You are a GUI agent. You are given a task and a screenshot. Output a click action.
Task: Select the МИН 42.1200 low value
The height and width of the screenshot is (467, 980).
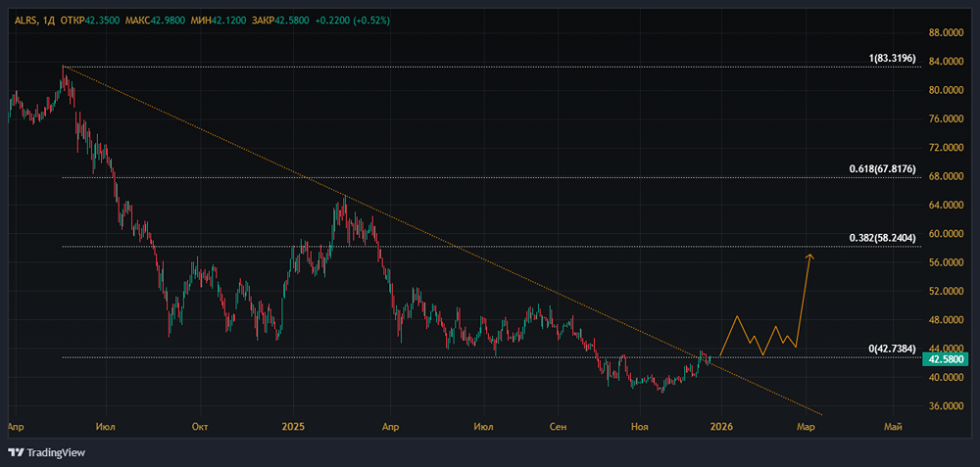click(x=217, y=21)
